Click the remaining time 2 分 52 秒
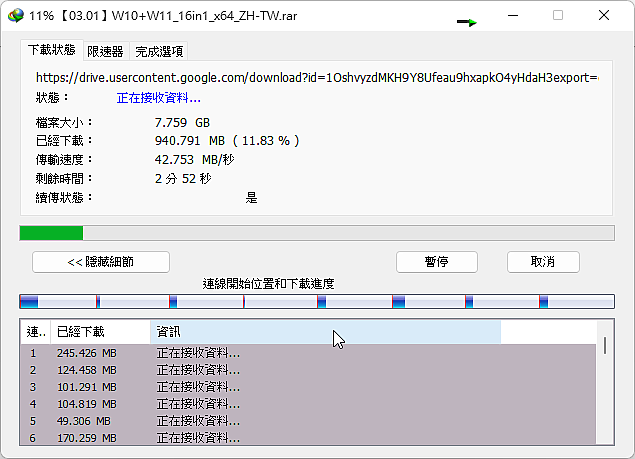 [183, 179]
